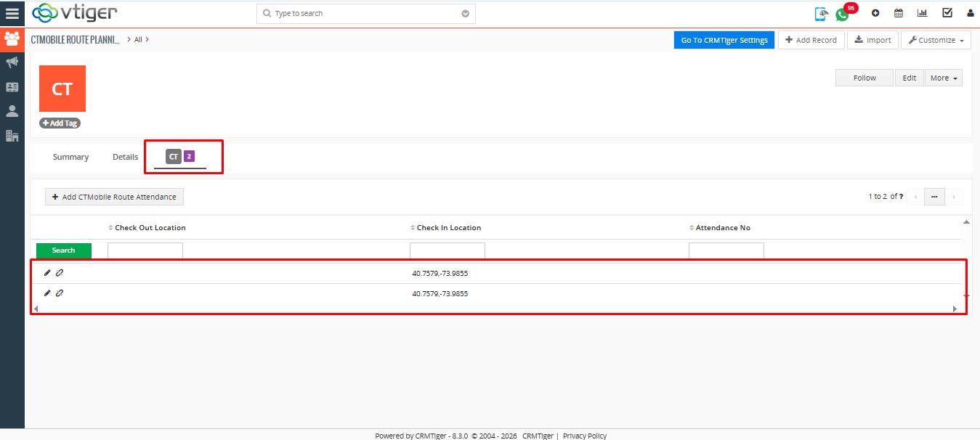This screenshot has width=980, height=440.
Task: Open the Customize dropdown
Action: tap(936, 40)
